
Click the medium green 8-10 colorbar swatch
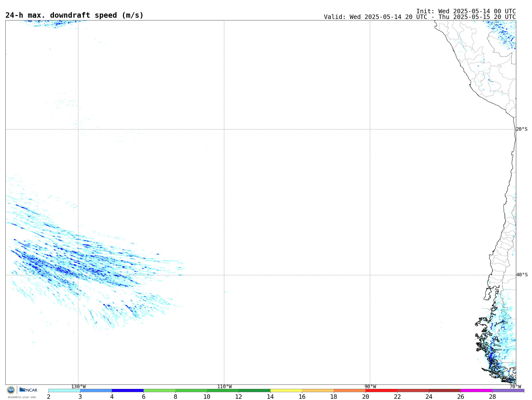pyautogui.click(x=191, y=391)
